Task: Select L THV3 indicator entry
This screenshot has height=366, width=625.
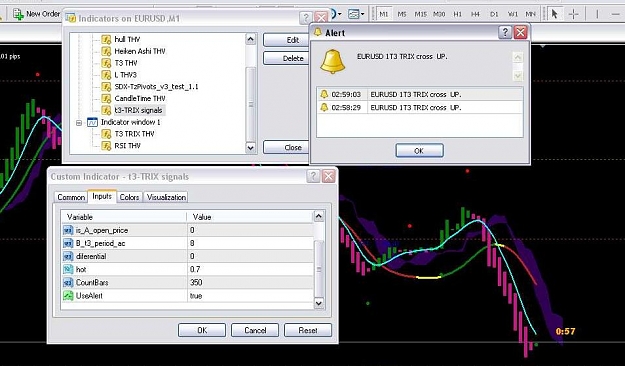Action: point(125,75)
